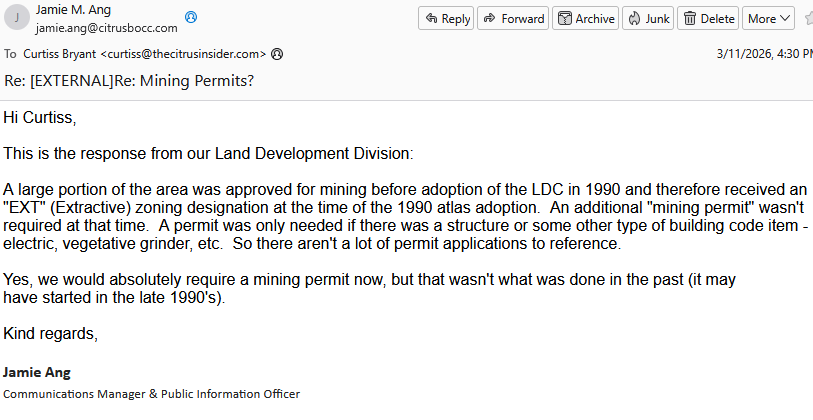Click the sender's avatar circle
The height and width of the screenshot is (420, 813).
click(x=16, y=18)
